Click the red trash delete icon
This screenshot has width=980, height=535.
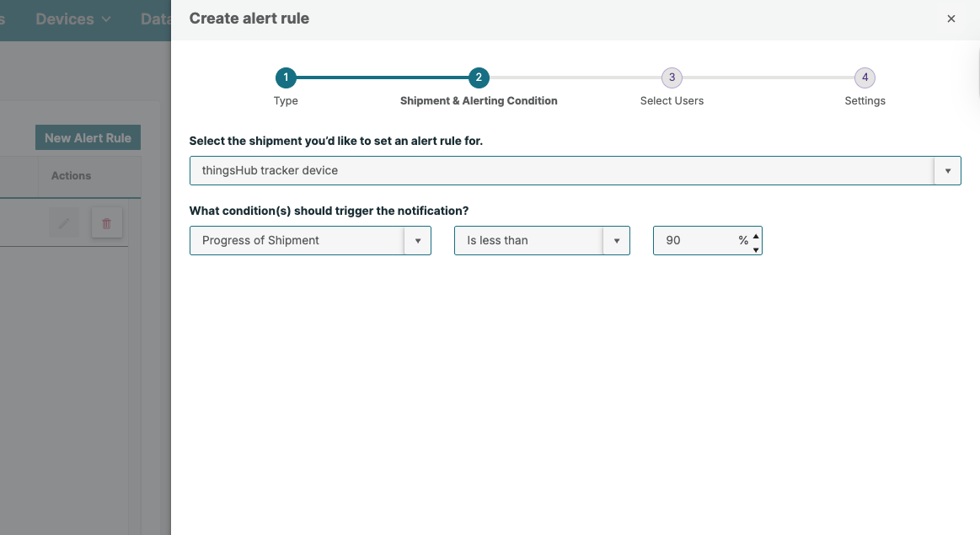[107, 223]
